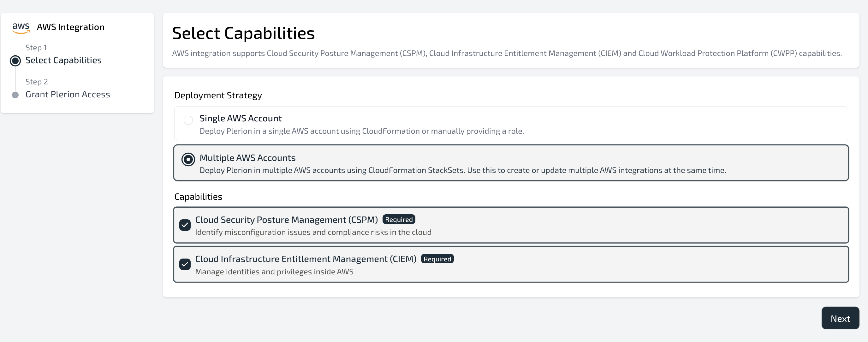Click 'Manage identities and privileges inside AWS' text

[x=274, y=272]
